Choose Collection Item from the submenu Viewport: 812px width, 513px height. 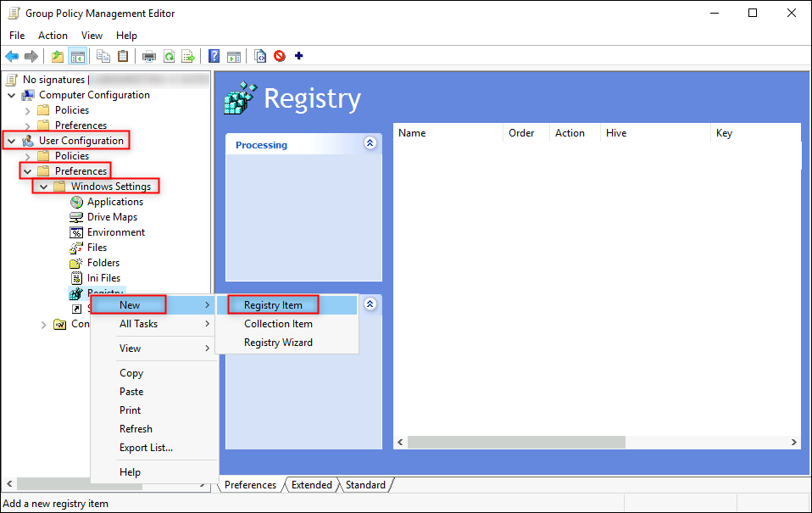point(287,324)
